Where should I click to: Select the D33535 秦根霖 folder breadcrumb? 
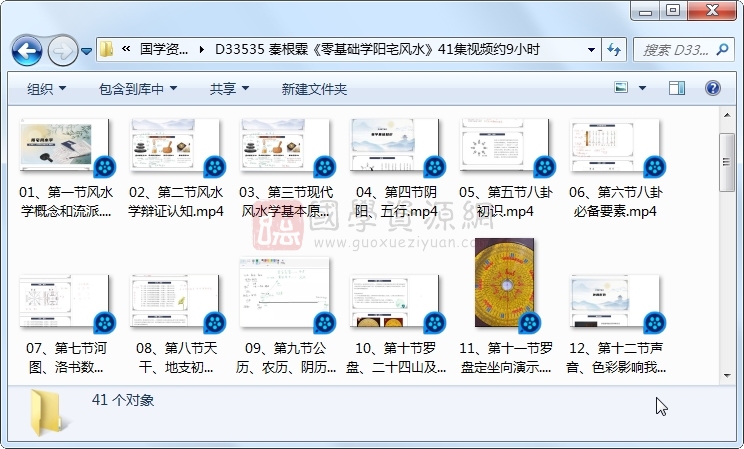(377, 49)
